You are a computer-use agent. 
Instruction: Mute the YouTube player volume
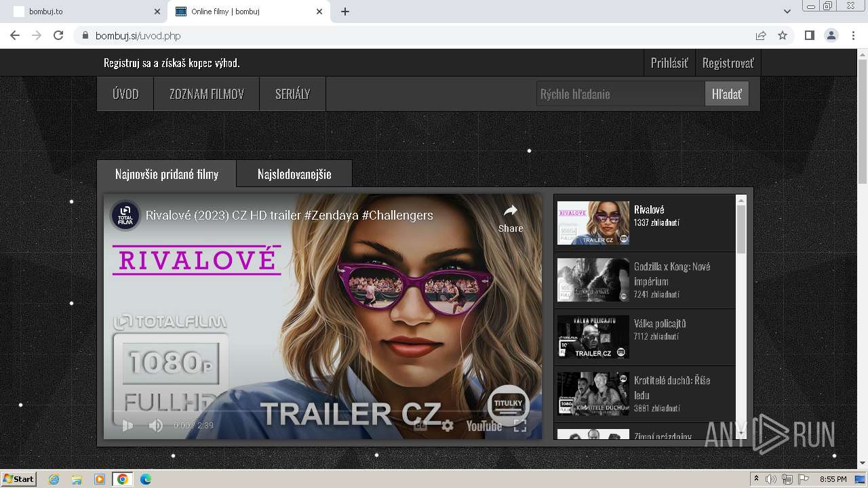155,426
